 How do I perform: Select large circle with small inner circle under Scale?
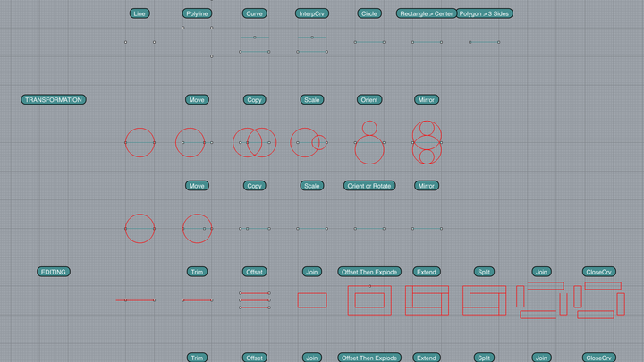coord(309,142)
